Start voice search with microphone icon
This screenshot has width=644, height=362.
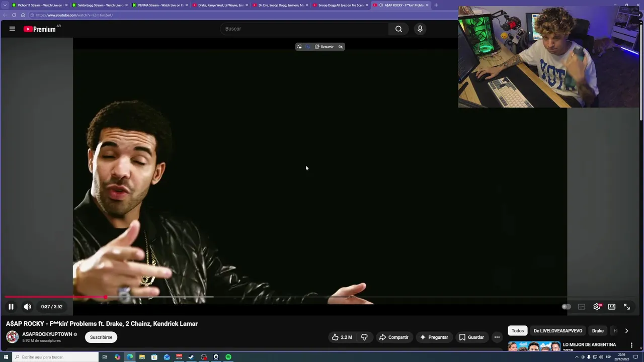(x=420, y=29)
